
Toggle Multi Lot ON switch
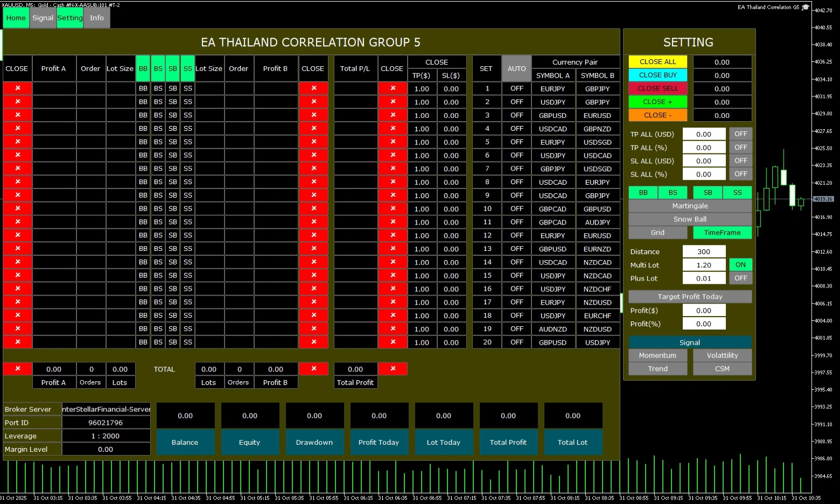pos(740,265)
